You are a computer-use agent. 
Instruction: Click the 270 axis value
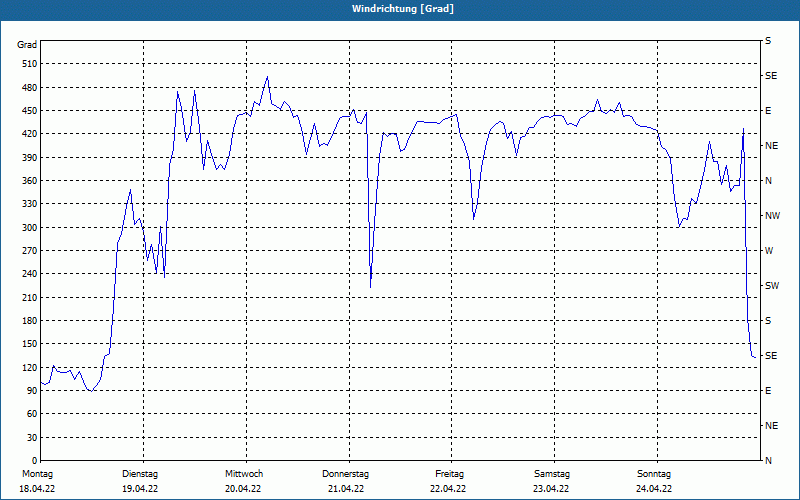[x=30, y=251]
